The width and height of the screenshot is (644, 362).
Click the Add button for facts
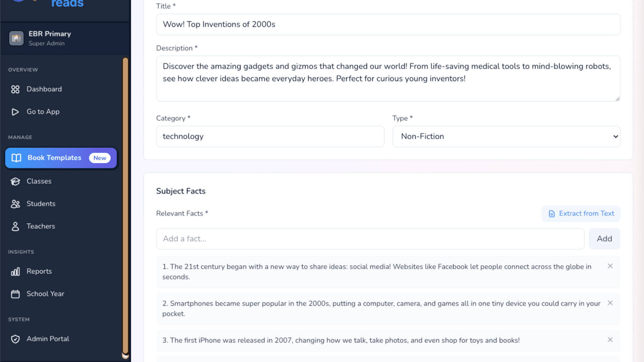(x=604, y=239)
